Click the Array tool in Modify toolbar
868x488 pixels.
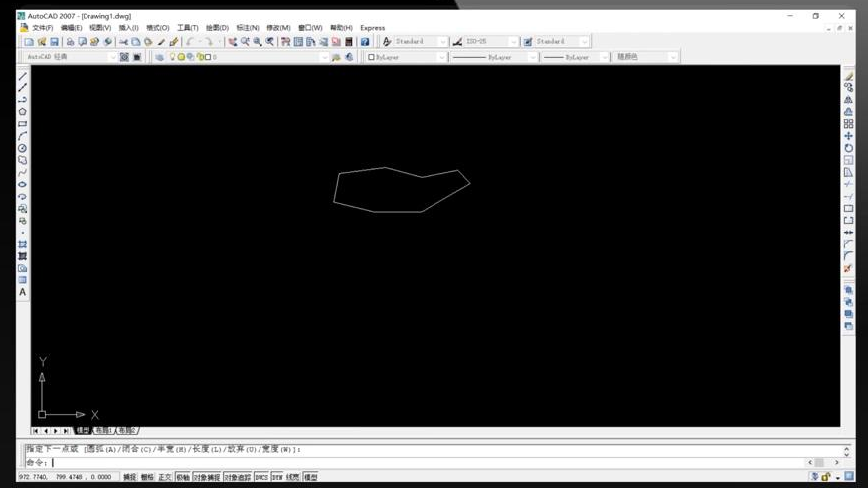click(848, 124)
